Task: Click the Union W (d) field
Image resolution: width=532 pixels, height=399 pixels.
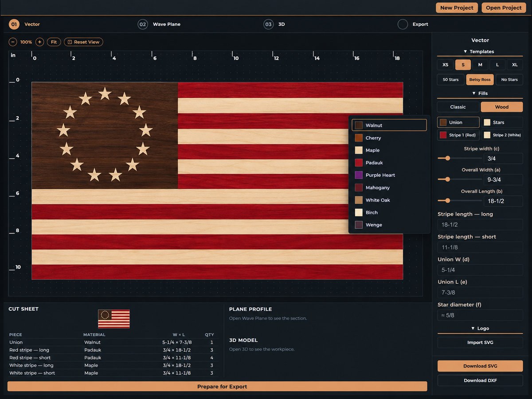Action: [x=480, y=270]
